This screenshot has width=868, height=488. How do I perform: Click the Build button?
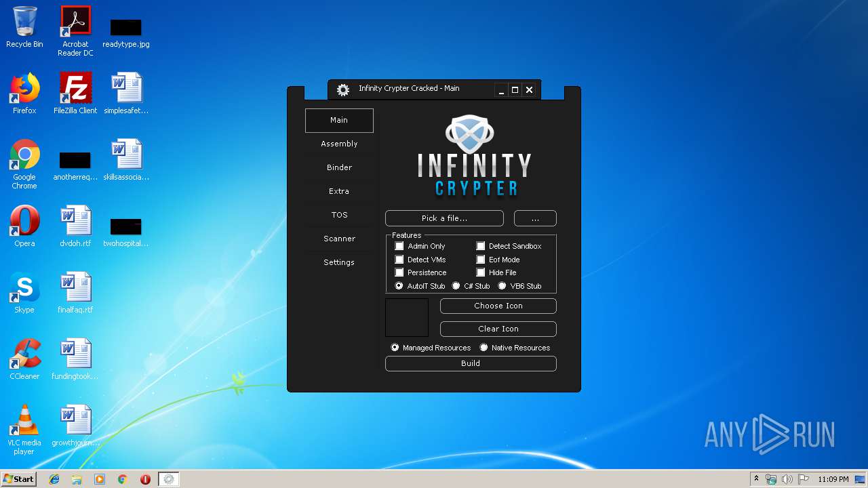(x=471, y=364)
